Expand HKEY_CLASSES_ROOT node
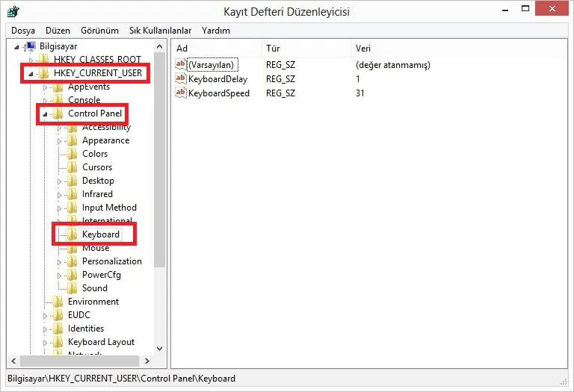The width and height of the screenshot is (574, 392). pyautogui.click(x=31, y=60)
